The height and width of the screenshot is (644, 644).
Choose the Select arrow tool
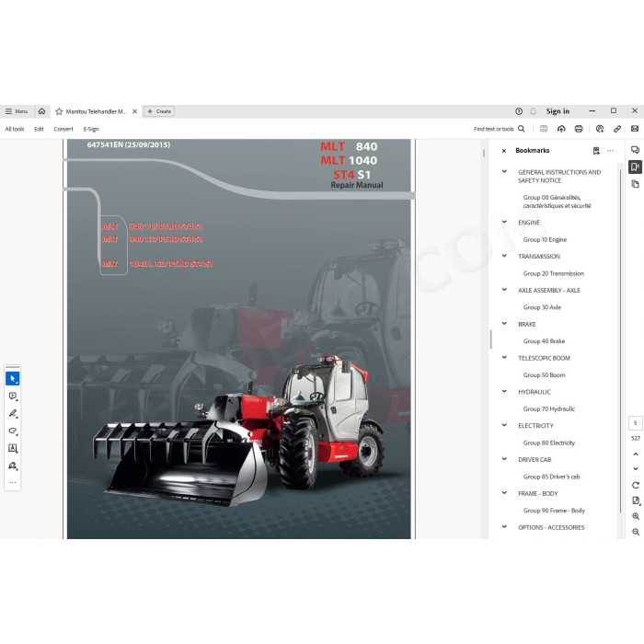[x=13, y=379]
